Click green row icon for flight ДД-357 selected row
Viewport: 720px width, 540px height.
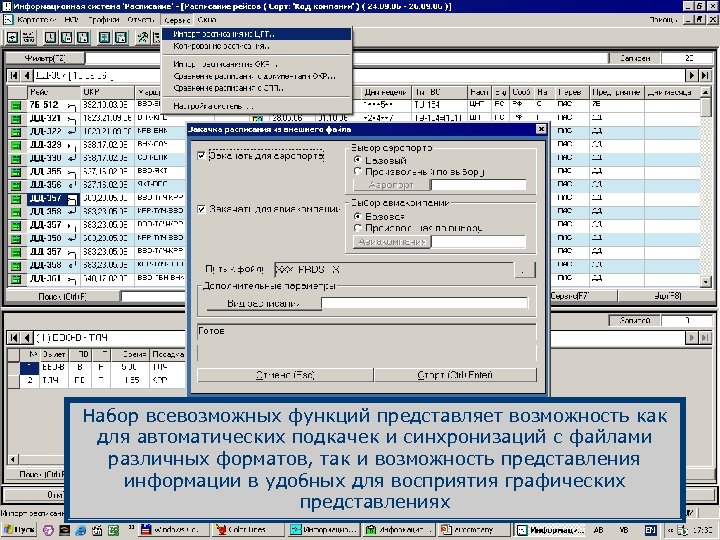click(x=16, y=199)
